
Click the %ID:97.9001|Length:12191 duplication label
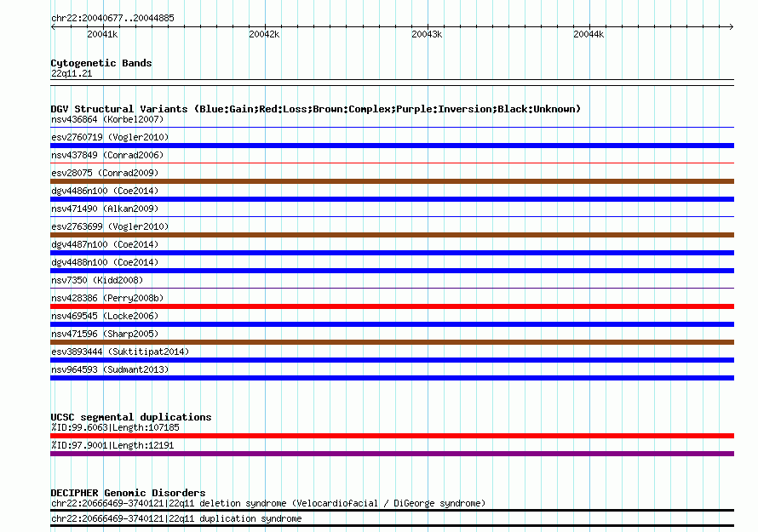coord(112,445)
